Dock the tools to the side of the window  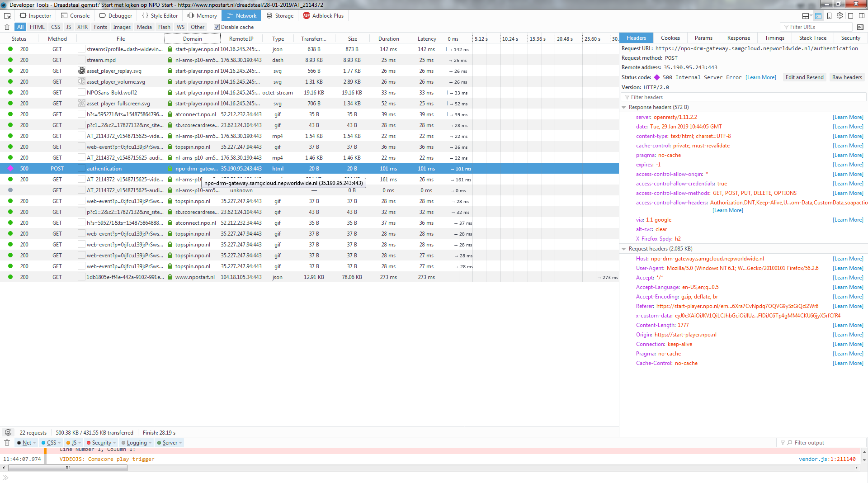pos(862,16)
